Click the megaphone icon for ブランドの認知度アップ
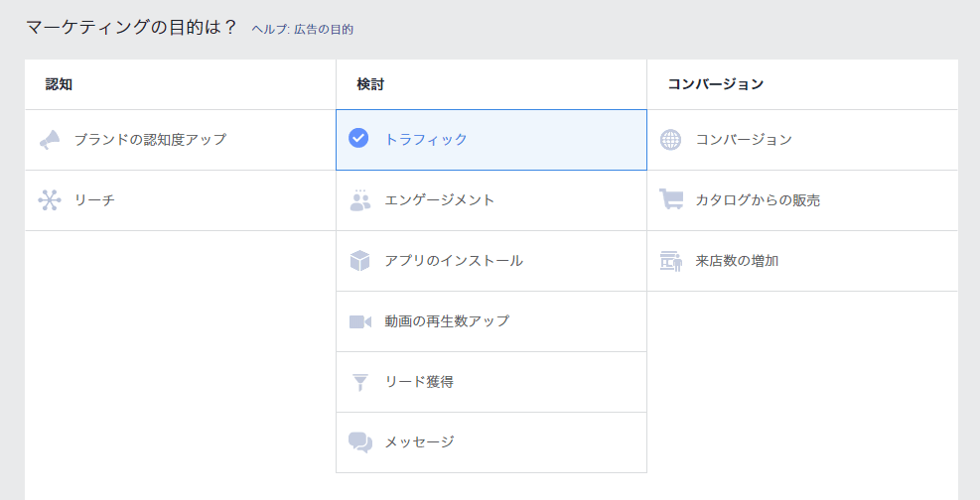 pos(50,140)
